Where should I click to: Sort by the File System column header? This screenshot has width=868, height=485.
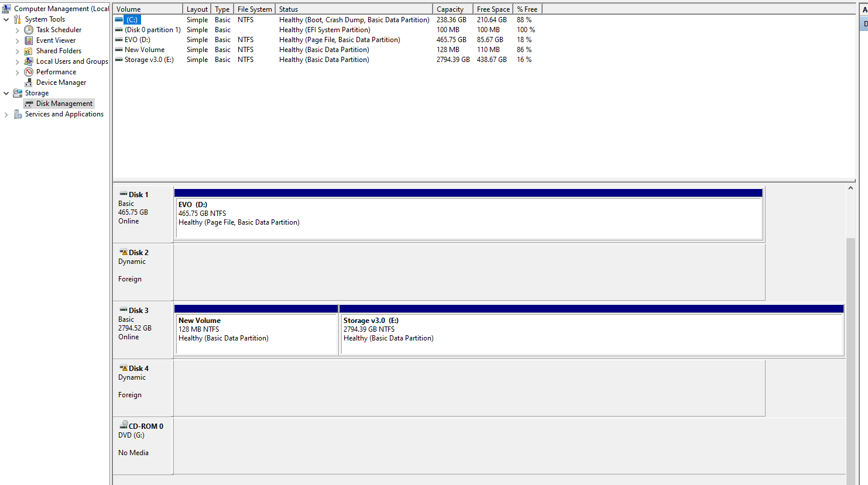click(x=255, y=9)
